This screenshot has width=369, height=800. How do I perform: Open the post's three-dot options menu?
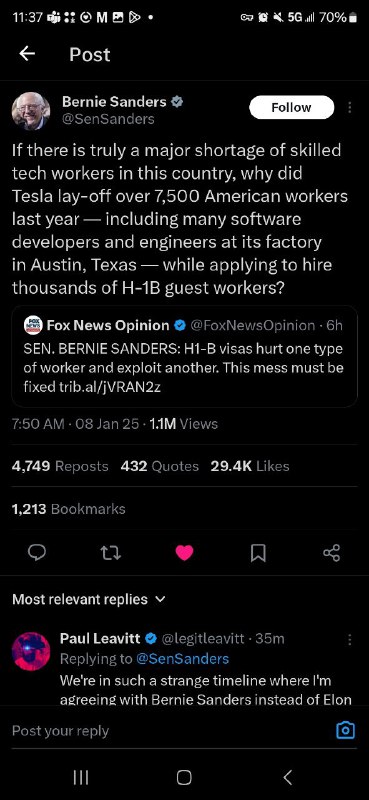[x=350, y=107]
